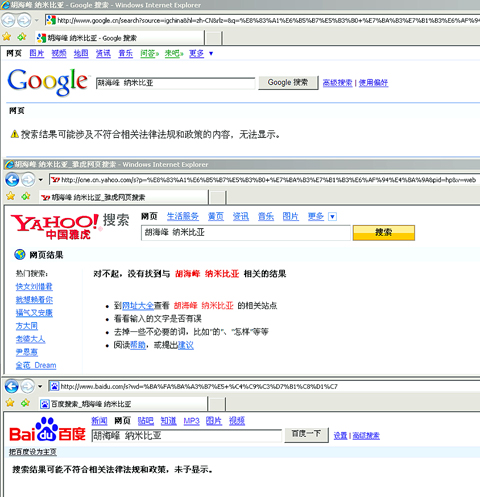Open recent pages dropdown in Yahoo window
The height and width of the screenshot is (497, 480).
pyautogui.click(x=41, y=180)
